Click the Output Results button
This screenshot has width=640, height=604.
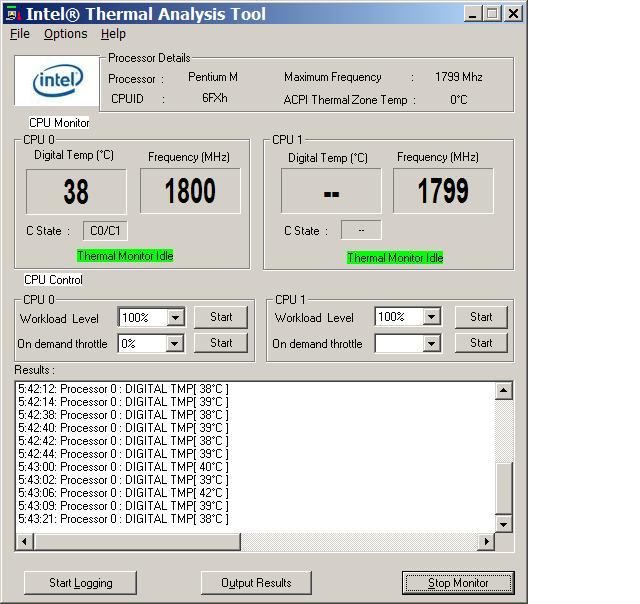[256, 583]
